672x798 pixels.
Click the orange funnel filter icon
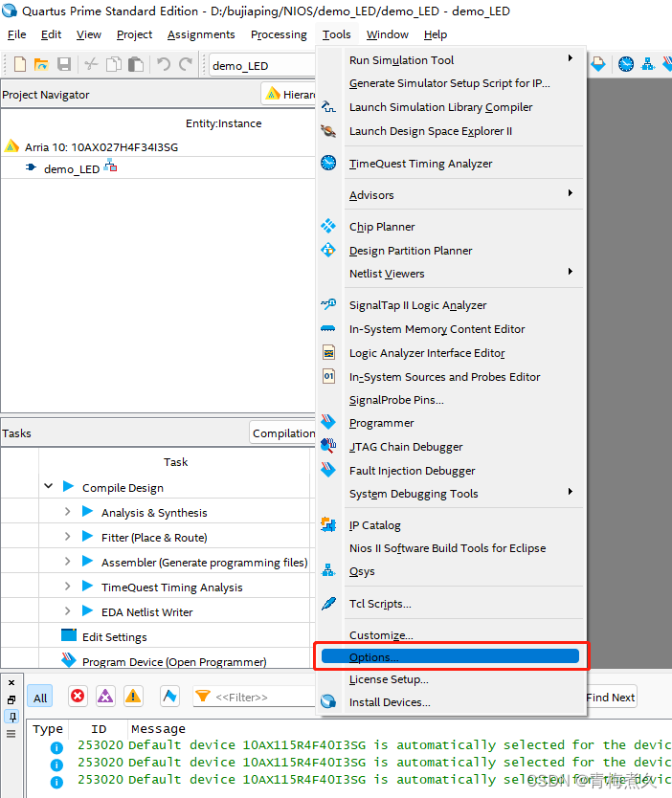pyautogui.click(x=203, y=696)
